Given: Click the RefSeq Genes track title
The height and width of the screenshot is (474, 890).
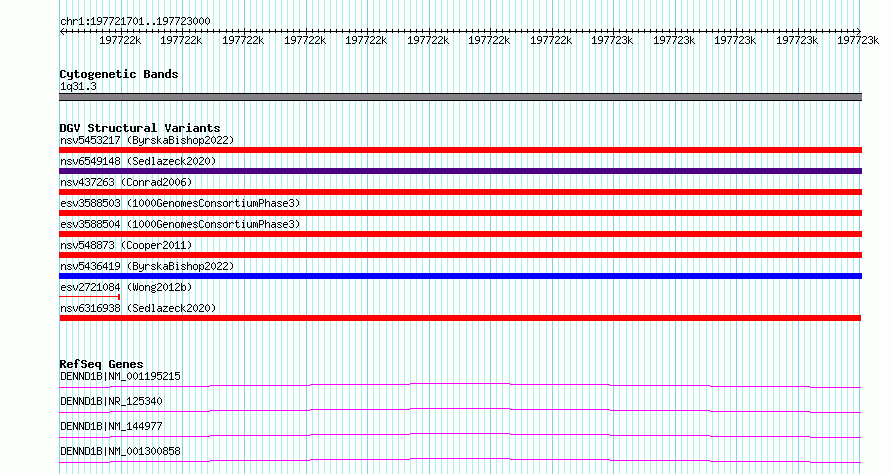Looking at the screenshot, I should [x=102, y=364].
